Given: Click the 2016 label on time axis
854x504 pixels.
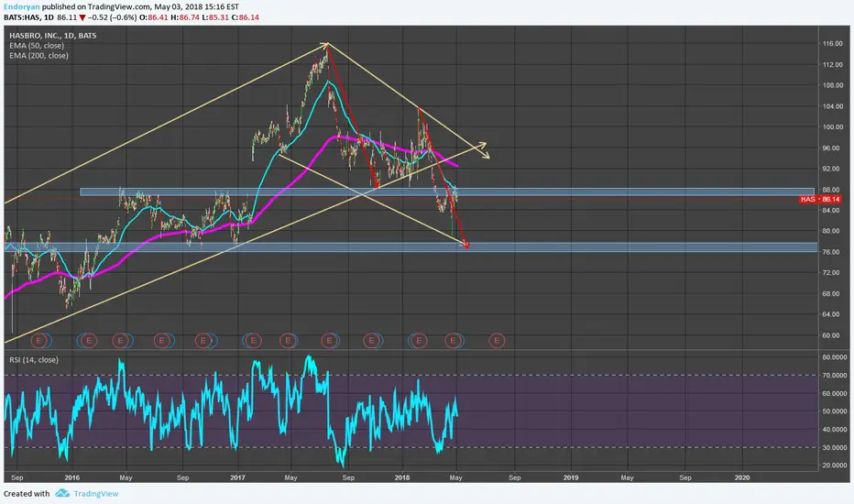Looking at the screenshot, I should click(x=71, y=477).
